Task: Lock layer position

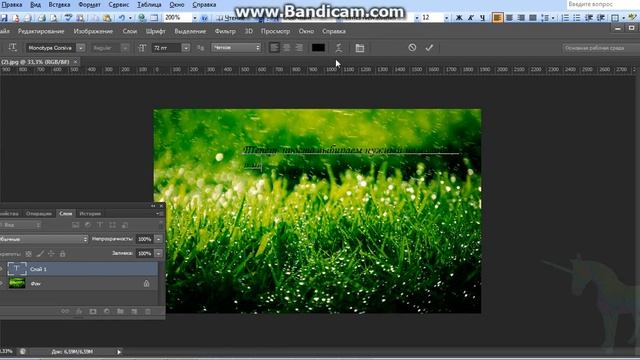Action: [51, 254]
